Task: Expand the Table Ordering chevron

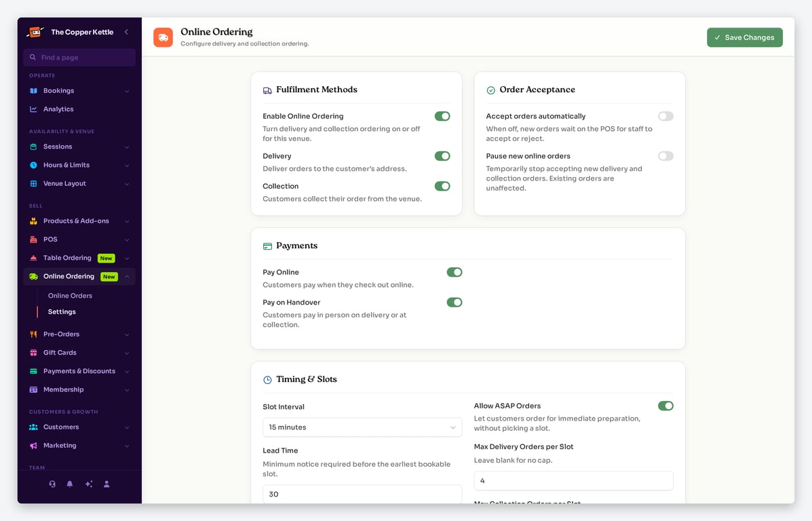Action: point(127,258)
